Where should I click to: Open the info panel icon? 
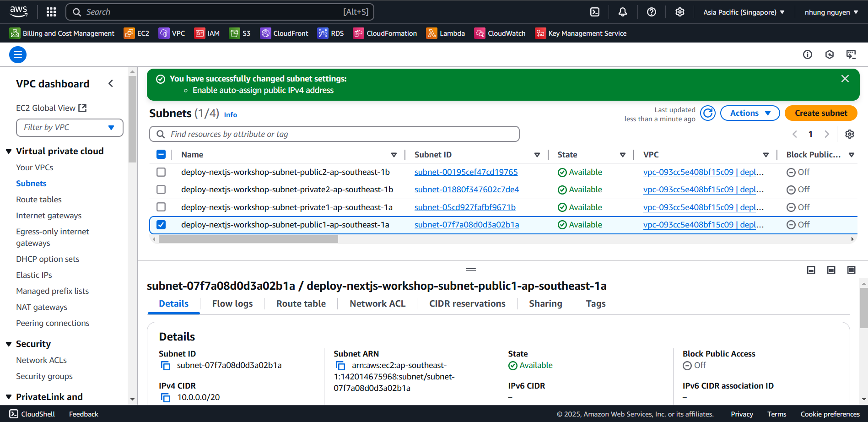[808, 55]
